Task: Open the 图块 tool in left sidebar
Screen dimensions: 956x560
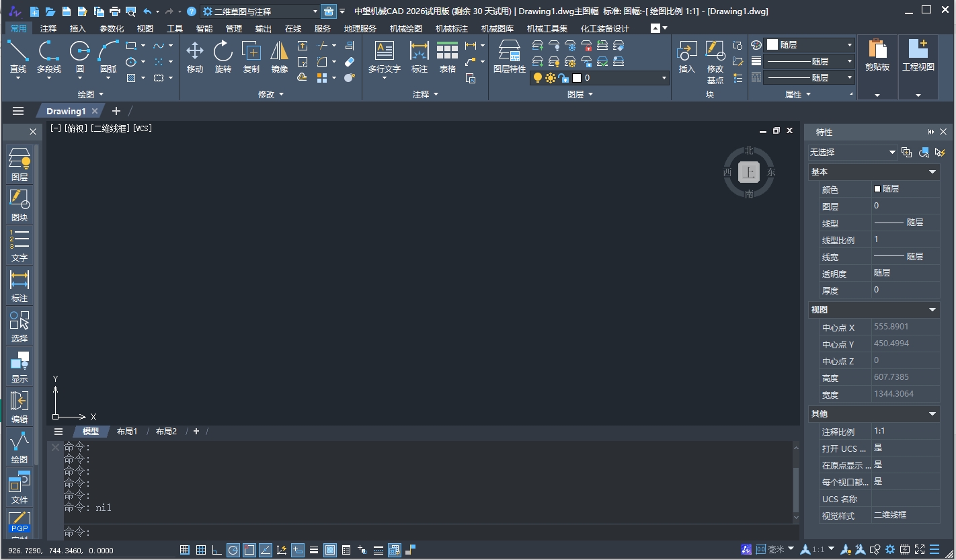Action: 19,206
